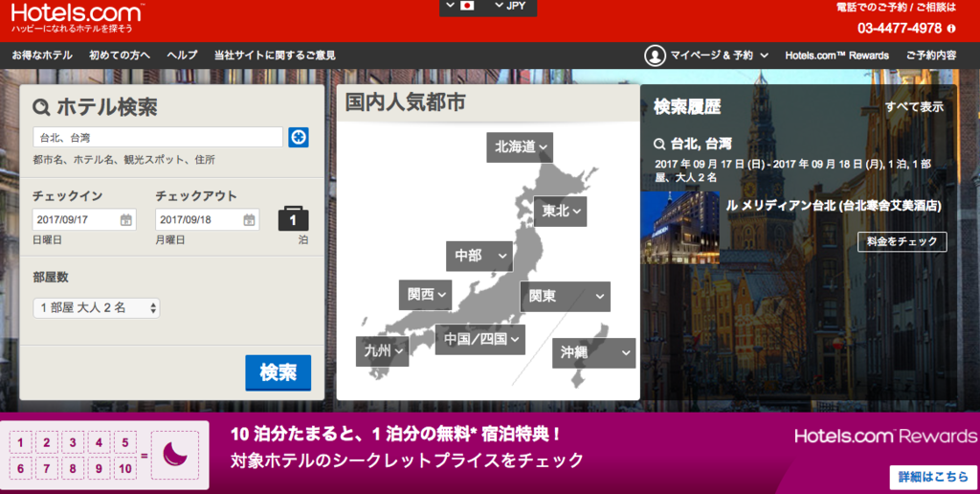Expand the 九州 region dropdown
The image size is (980, 494).
(383, 350)
